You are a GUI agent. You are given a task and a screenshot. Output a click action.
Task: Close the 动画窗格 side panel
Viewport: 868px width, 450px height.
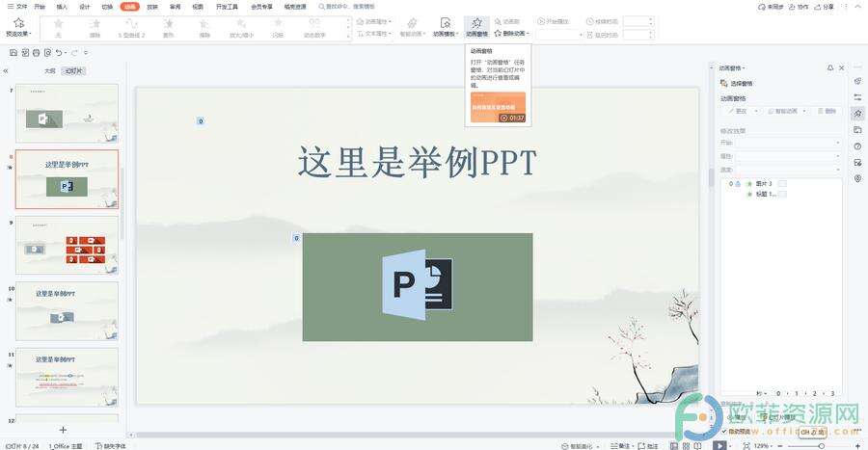tap(841, 68)
